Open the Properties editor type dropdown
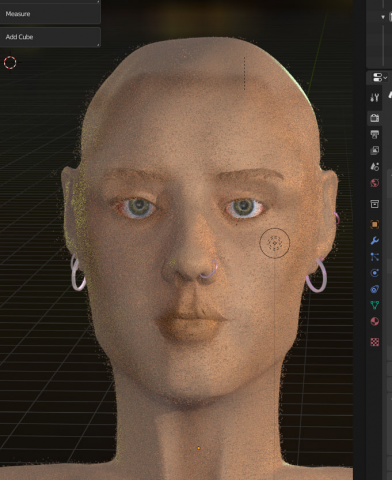The height and width of the screenshot is (480, 392). 379,77
